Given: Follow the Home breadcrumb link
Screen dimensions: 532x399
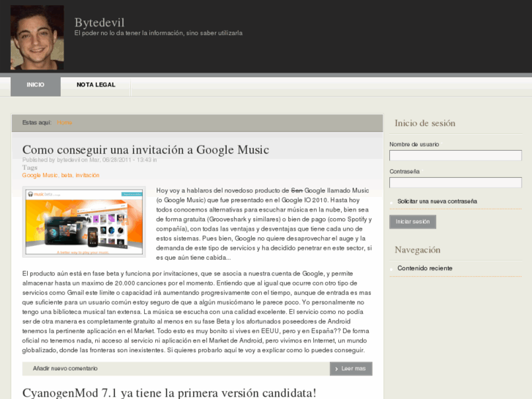Looking at the screenshot, I should pyautogui.click(x=64, y=122).
